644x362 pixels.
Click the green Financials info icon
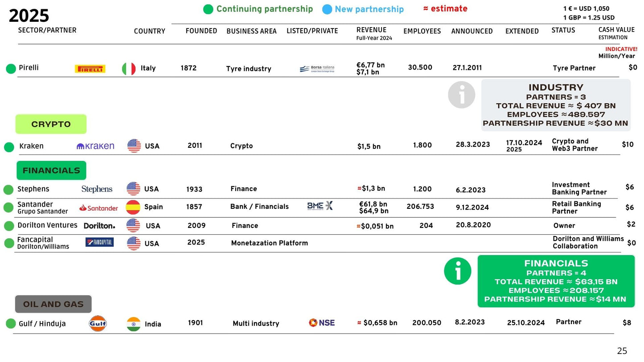pyautogui.click(x=458, y=271)
